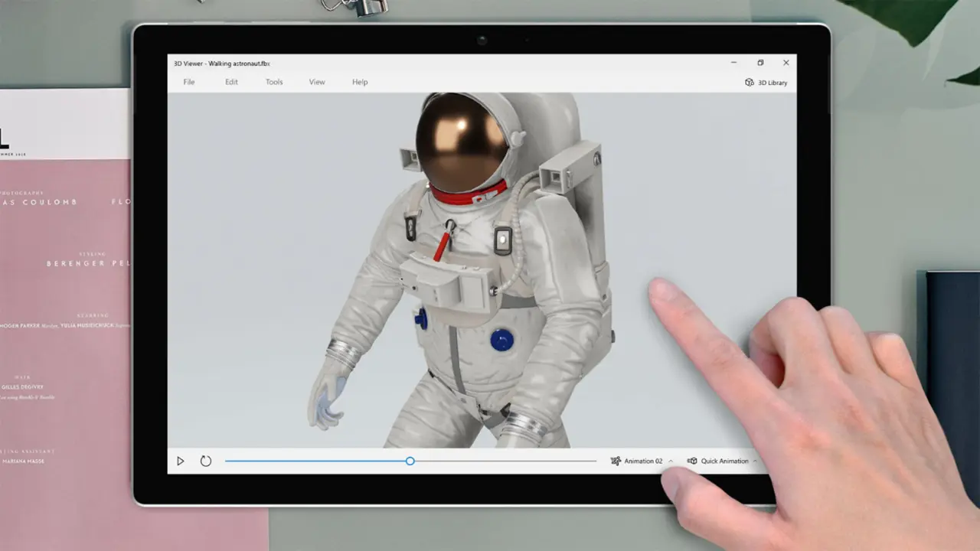This screenshot has height=551, width=980.
Task: Restore down the 3D Viewer window
Action: point(760,63)
